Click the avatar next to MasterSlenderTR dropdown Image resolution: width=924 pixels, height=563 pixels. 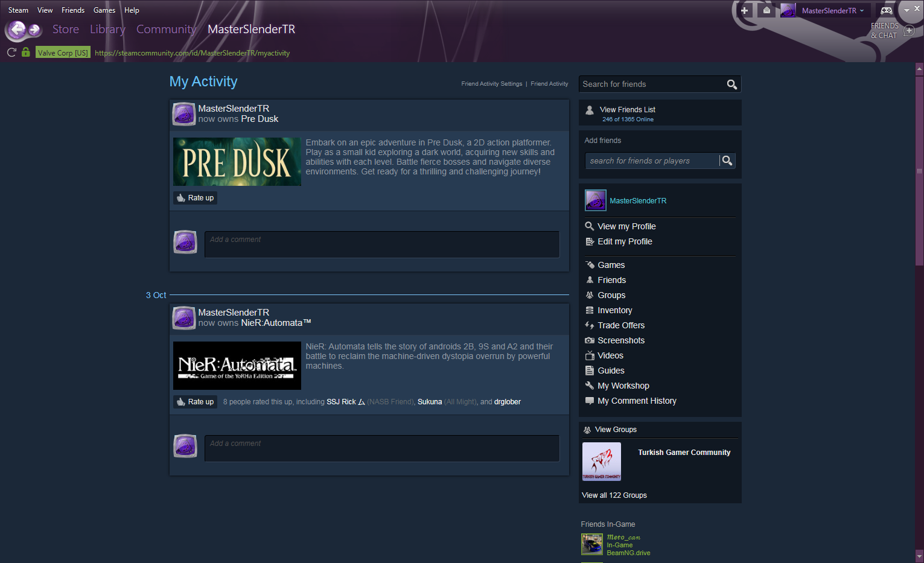coord(788,10)
